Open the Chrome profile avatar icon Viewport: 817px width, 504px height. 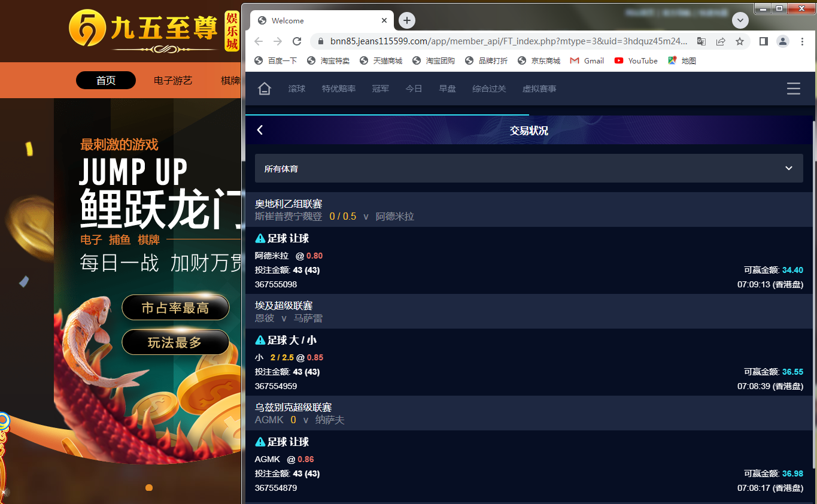783,41
